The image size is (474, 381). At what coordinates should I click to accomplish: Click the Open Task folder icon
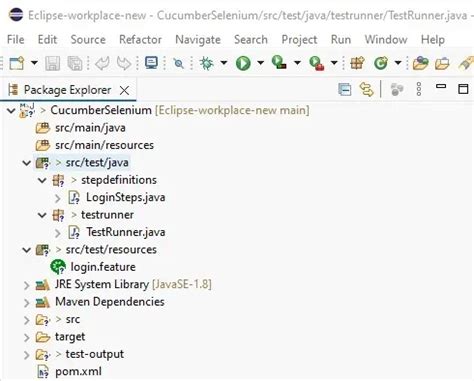coord(442,63)
